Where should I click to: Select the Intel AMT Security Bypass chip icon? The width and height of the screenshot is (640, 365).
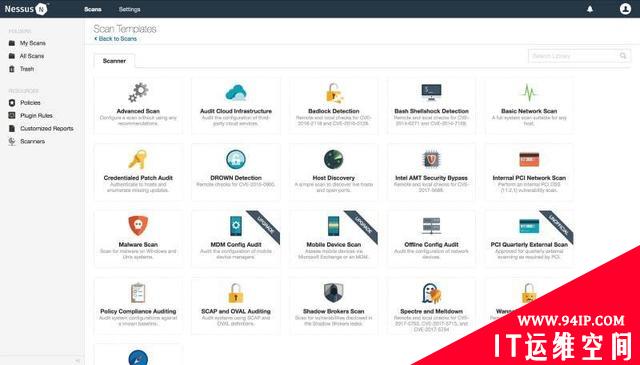[431, 160]
